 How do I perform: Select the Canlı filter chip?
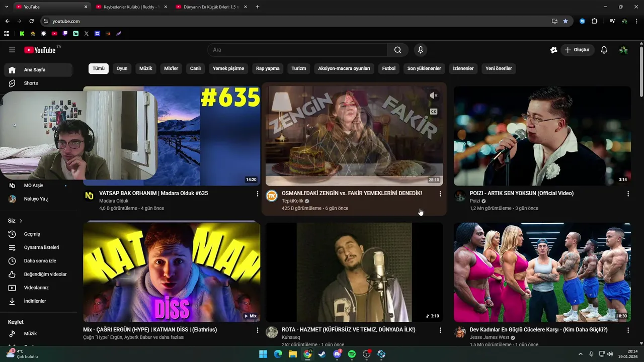[195, 68]
